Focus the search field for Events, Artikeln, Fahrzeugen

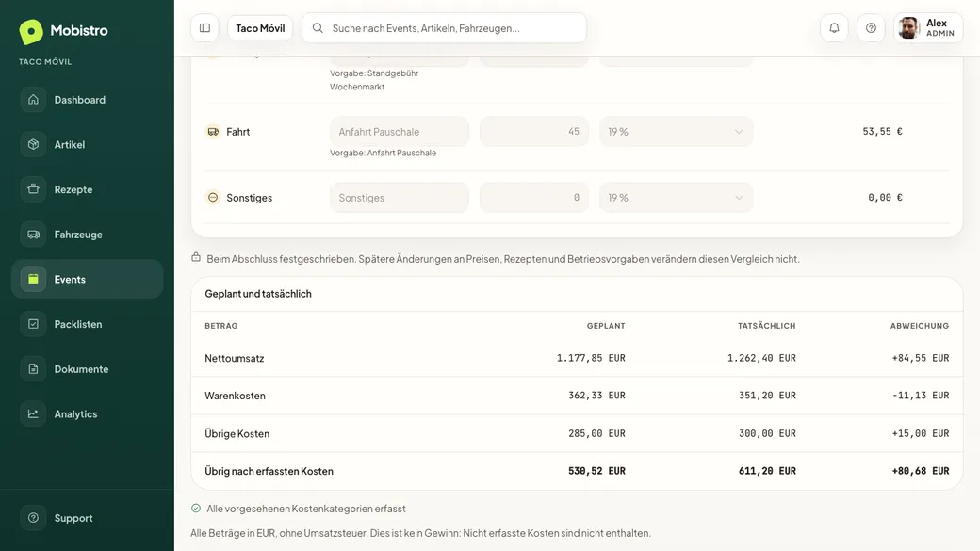[x=445, y=28]
